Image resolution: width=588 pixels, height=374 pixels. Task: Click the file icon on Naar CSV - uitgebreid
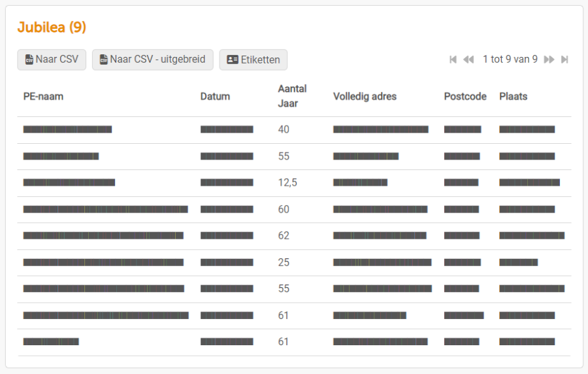pyautogui.click(x=103, y=59)
